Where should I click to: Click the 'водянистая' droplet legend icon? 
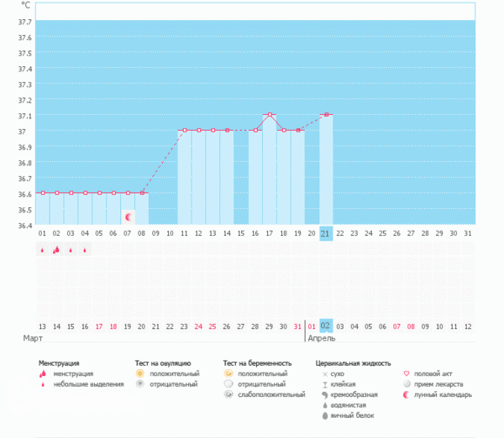[x=324, y=404]
